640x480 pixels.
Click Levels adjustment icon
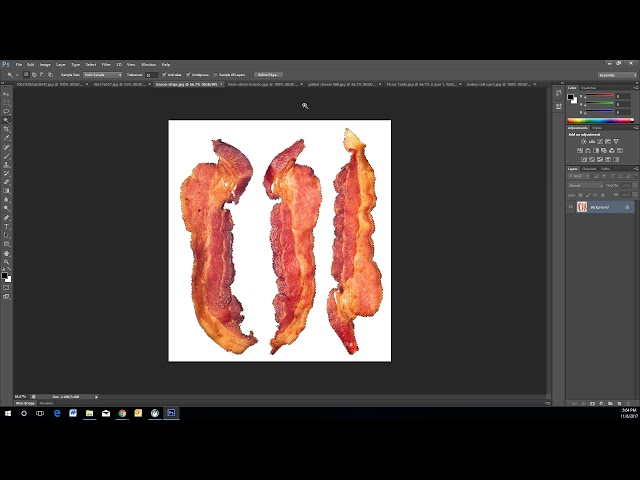coord(591,142)
